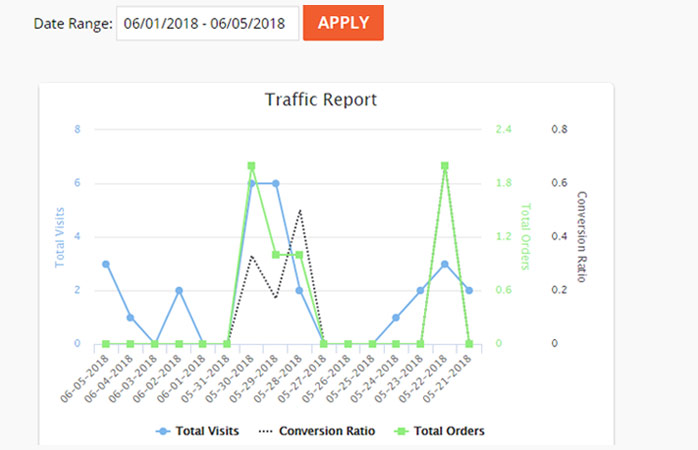Click the orange APPLY button
The width and height of the screenshot is (698, 450).
click(343, 23)
